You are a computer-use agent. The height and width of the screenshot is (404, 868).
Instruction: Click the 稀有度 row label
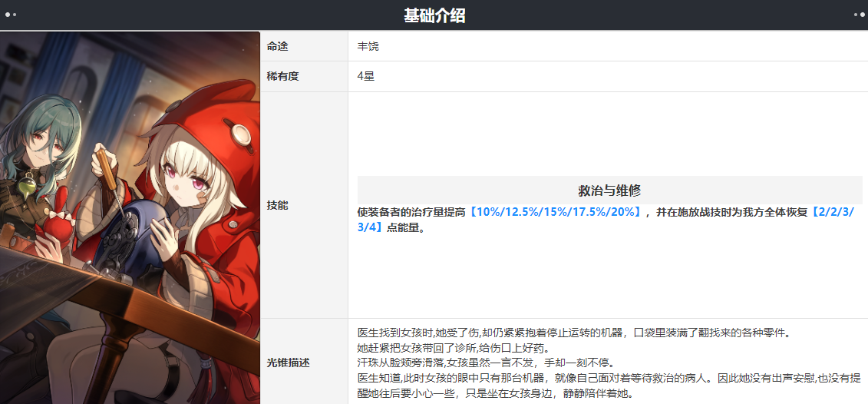pyautogui.click(x=283, y=77)
